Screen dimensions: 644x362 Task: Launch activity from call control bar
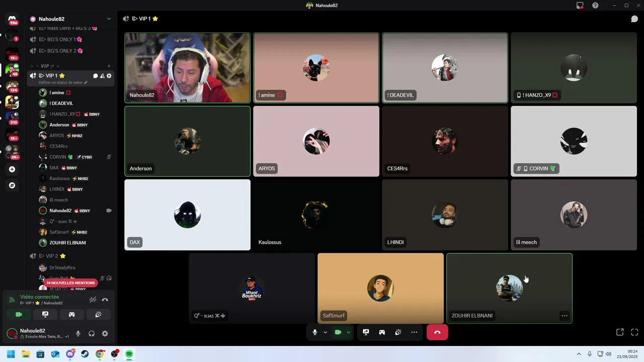click(382, 332)
